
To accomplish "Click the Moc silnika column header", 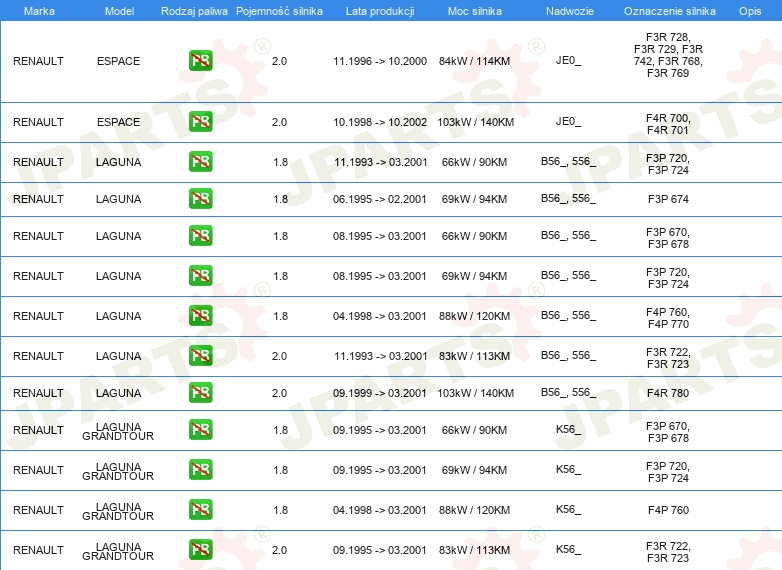I will tap(474, 10).
